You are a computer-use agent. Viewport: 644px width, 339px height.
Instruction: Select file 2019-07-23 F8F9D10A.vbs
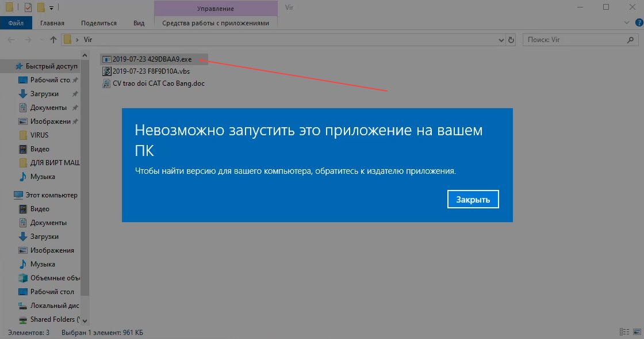[151, 71]
